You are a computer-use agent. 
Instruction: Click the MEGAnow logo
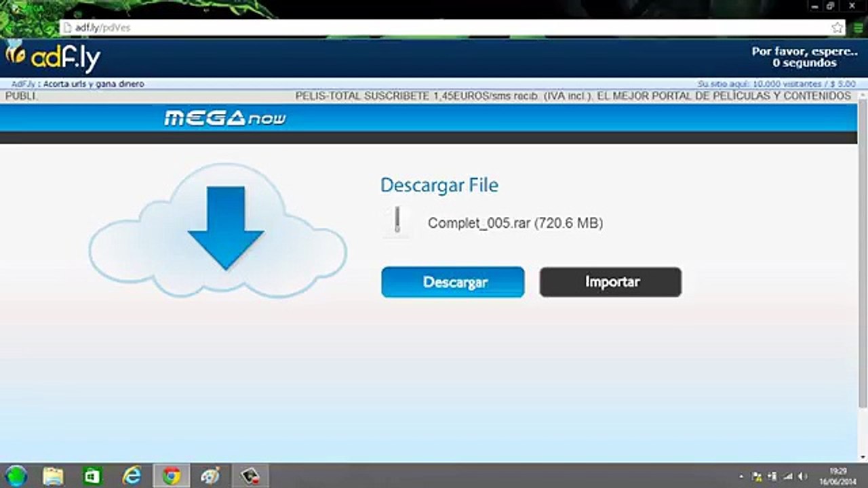coord(224,119)
